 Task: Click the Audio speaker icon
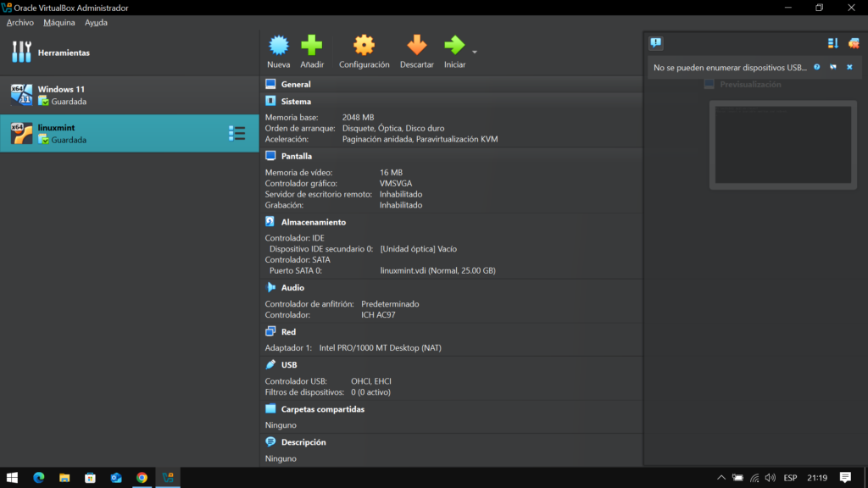[270, 287]
